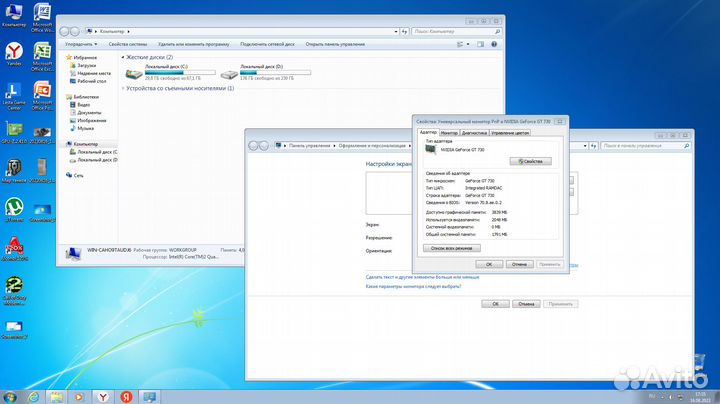Viewport: 720px width, 404px height.
Task: Click the Компьютер window search field
Action: point(456,32)
